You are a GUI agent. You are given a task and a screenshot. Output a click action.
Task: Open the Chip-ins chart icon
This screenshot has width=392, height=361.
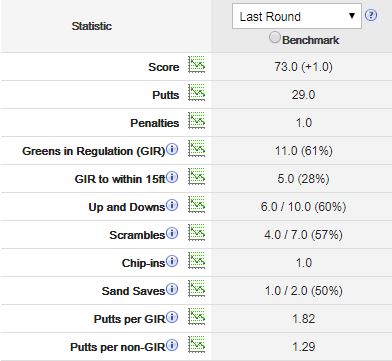point(197,261)
